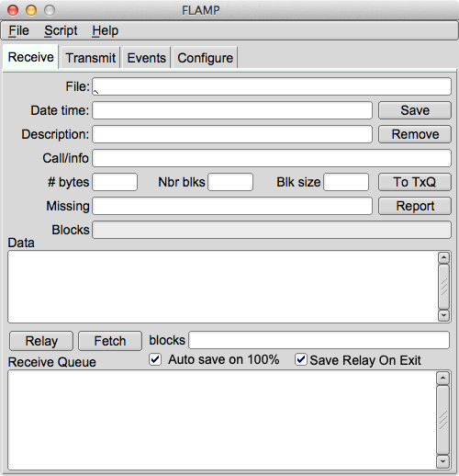This screenshot has width=459, height=476.
Task: Click the Blocks progress bar
Action: click(x=272, y=230)
